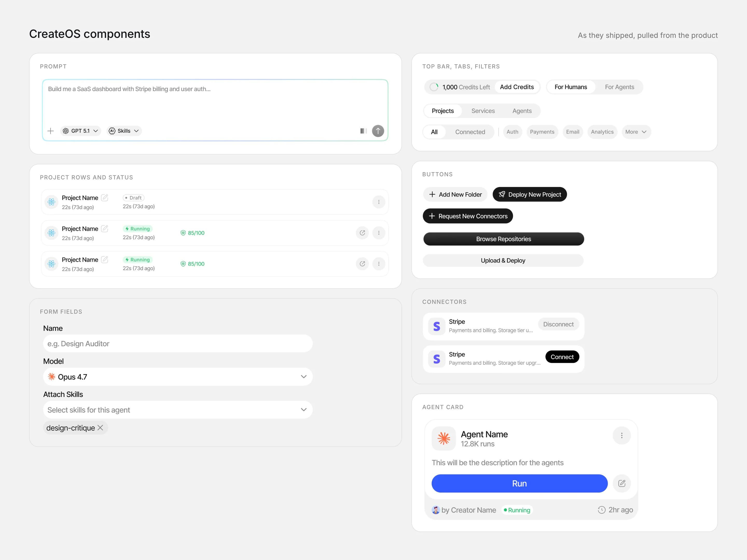
Task: Open three-dot menu of last project row
Action: pyautogui.click(x=379, y=264)
